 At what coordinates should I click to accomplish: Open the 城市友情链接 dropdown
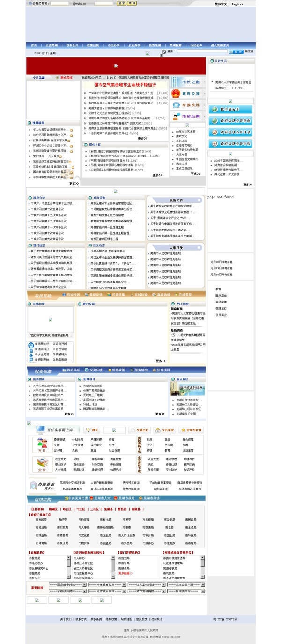146,591
